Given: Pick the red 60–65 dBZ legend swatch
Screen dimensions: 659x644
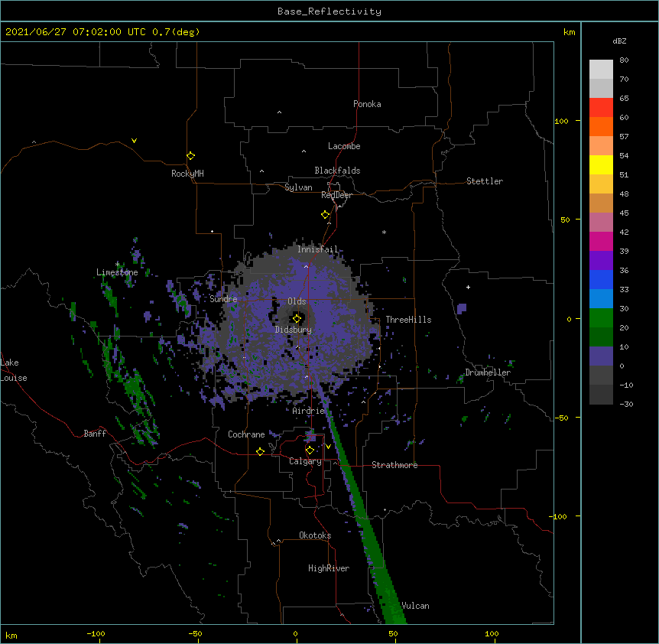Looking at the screenshot, I should coord(601,107).
